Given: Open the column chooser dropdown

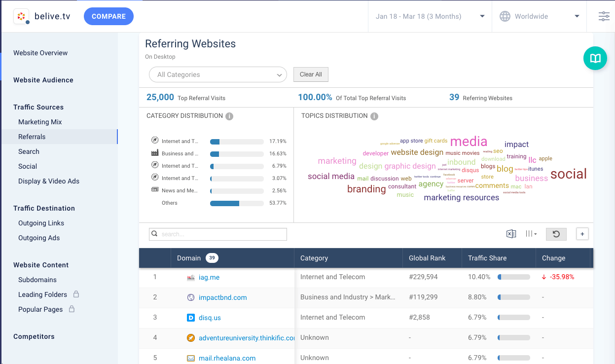Looking at the screenshot, I should (531, 234).
